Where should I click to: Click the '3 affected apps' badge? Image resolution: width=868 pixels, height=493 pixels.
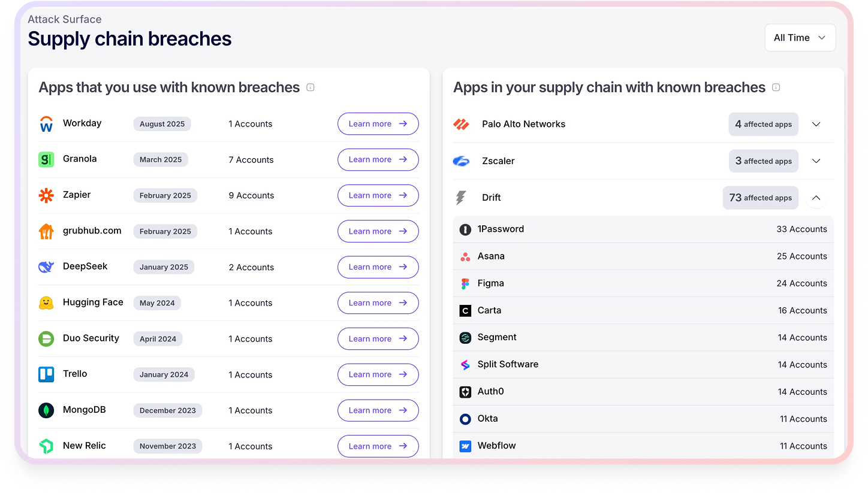tap(764, 161)
